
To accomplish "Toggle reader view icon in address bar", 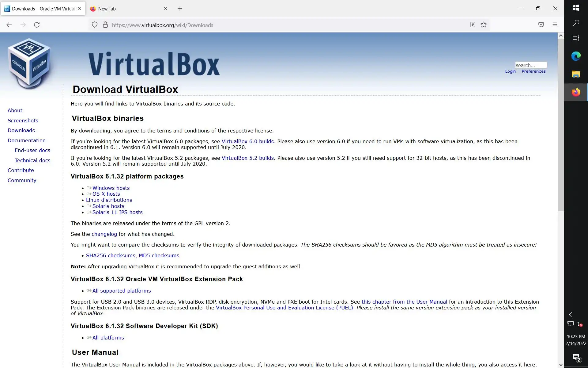I will 473,25.
